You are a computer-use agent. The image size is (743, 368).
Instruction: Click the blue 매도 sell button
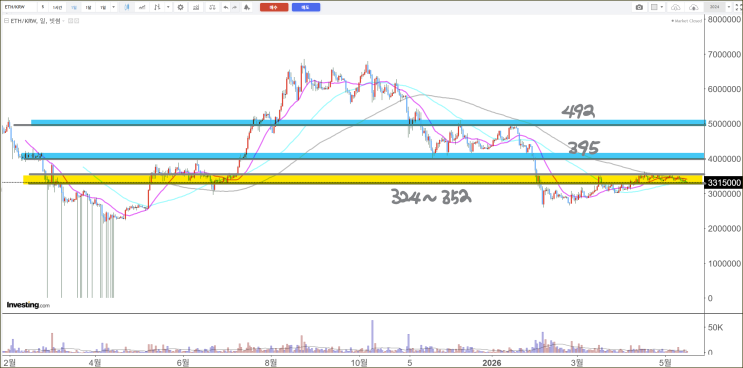(x=306, y=7)
